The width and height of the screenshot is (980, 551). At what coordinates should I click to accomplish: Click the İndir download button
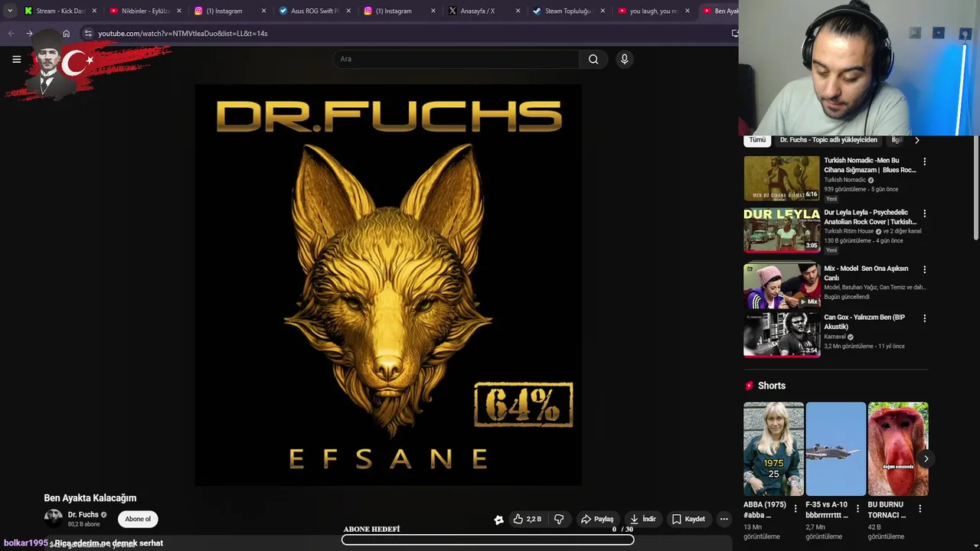pos(642,519)
